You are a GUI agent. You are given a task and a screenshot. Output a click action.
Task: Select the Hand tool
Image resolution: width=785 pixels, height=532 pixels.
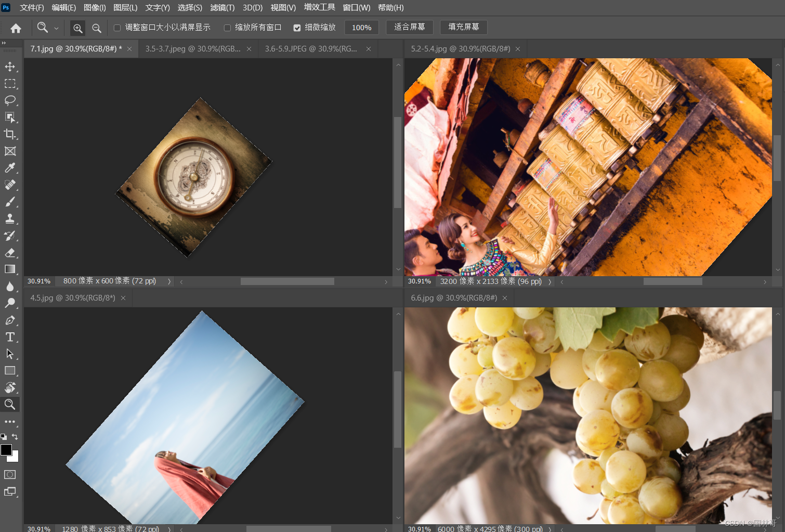10,387
